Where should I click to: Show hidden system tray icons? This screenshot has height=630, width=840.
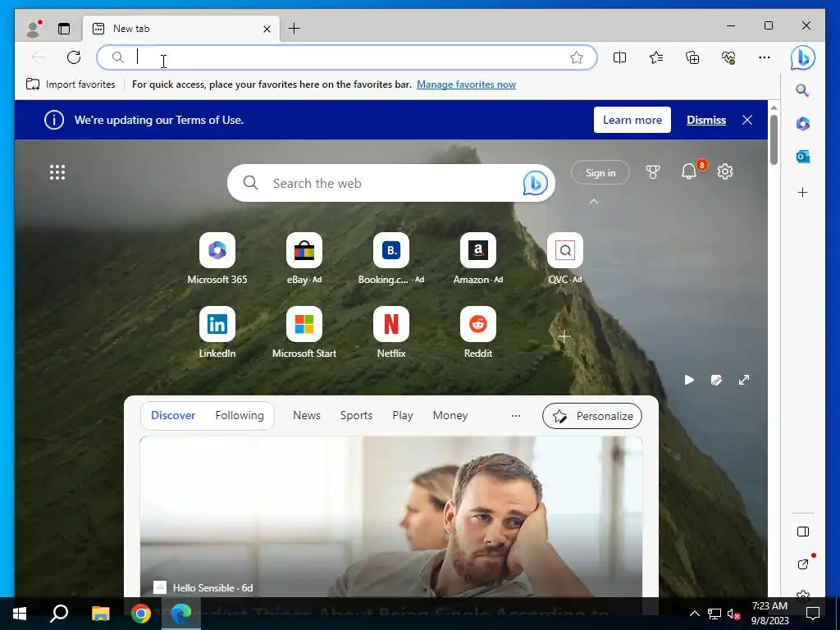point(694,614)
